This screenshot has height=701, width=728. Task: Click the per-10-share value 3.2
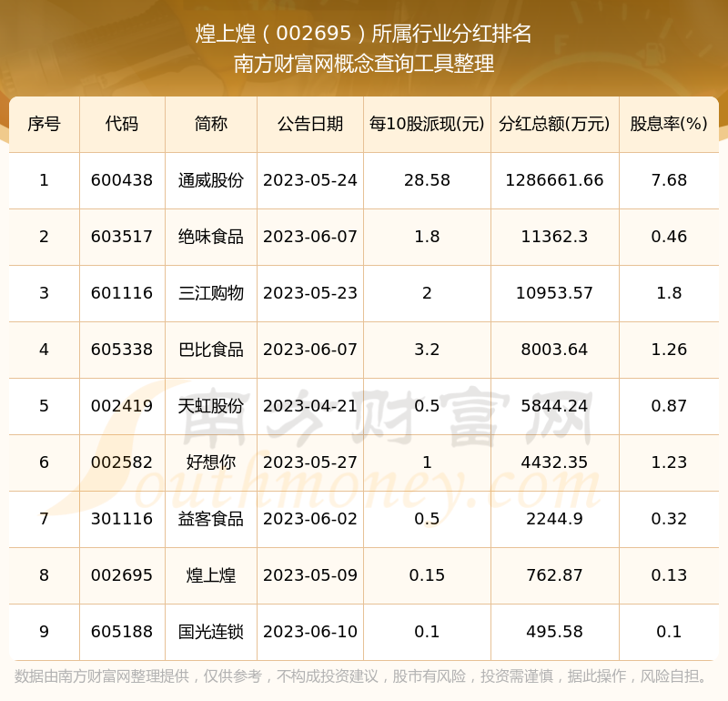pyautogui.click(x=427, y=350)
